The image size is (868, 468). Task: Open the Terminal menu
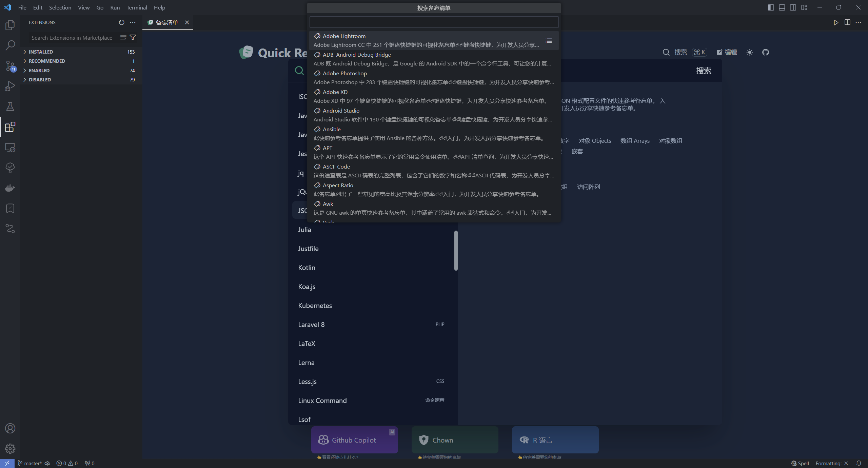click(x=137, y=7)
